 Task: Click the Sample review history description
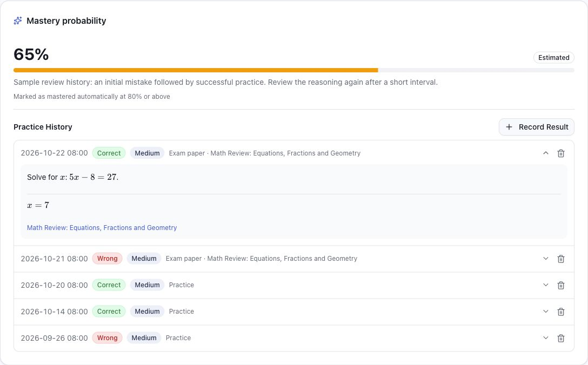pos(225,82)
